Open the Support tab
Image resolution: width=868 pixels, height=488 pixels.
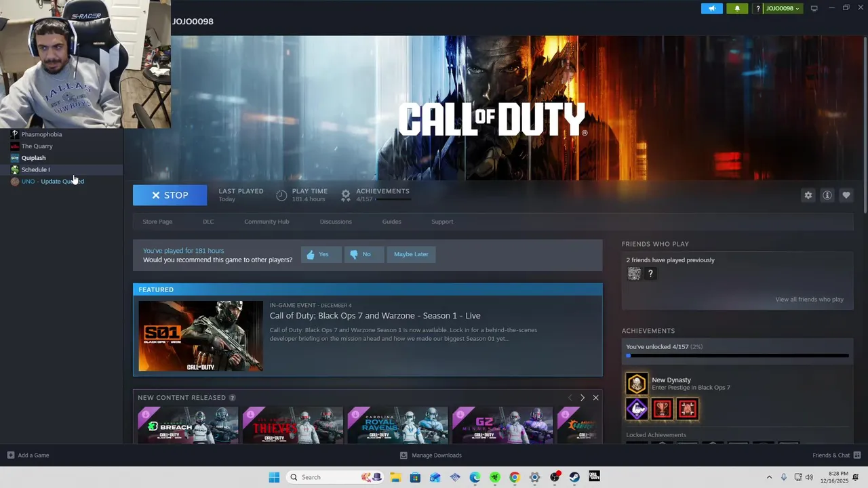pyautogui.click(x=442, y=222)
